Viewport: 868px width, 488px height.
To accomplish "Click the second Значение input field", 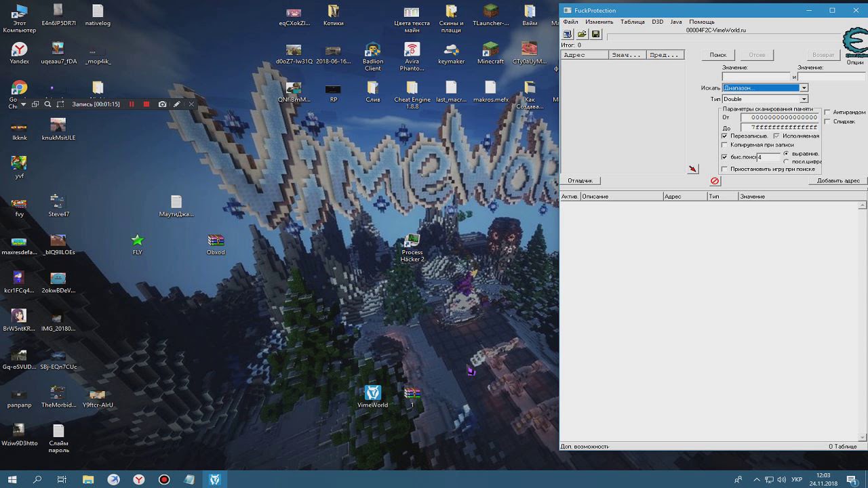I will 831,77.
